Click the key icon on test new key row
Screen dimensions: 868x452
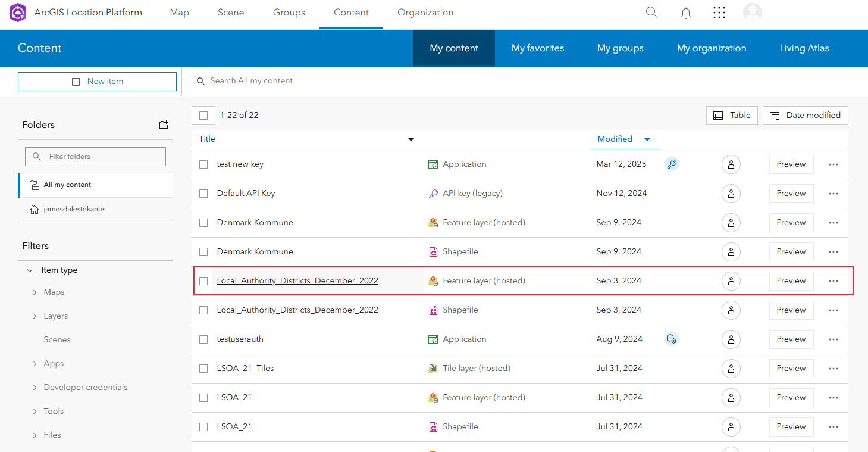click(x=672, y=164)
